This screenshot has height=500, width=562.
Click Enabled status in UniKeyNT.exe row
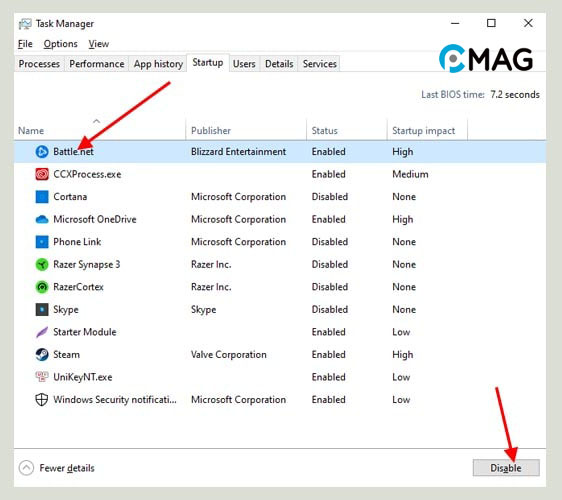coord(329,377)
